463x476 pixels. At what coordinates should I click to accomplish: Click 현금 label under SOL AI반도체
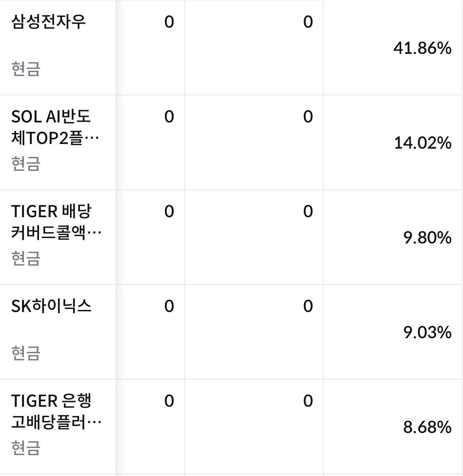[x=25, y=163]
